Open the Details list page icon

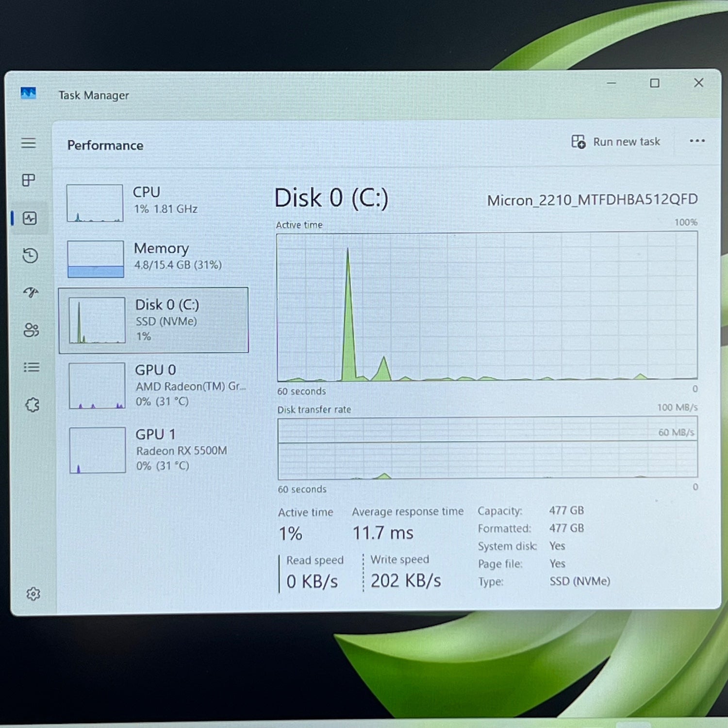coord(32,367)
